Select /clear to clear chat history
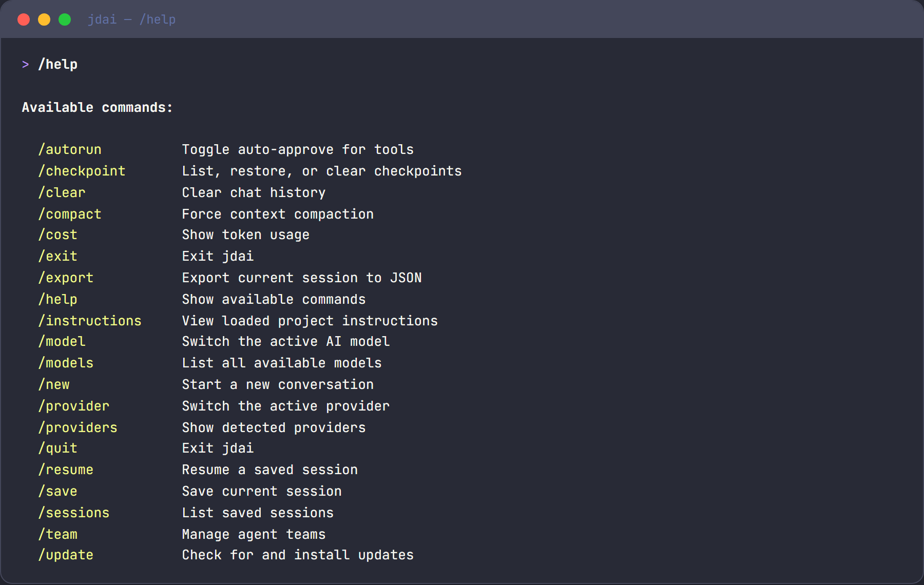This screenshot has width=924, height=585. [62, 192]
